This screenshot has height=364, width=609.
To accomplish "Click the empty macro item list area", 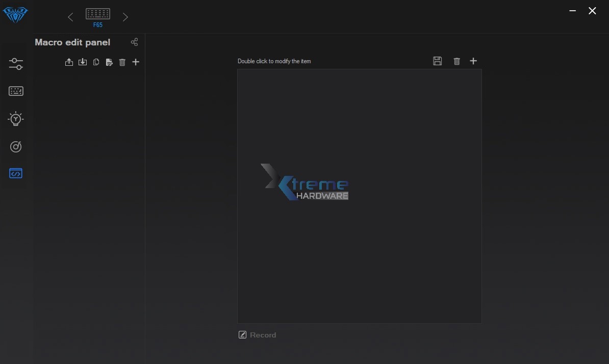I will click(359, 255).
